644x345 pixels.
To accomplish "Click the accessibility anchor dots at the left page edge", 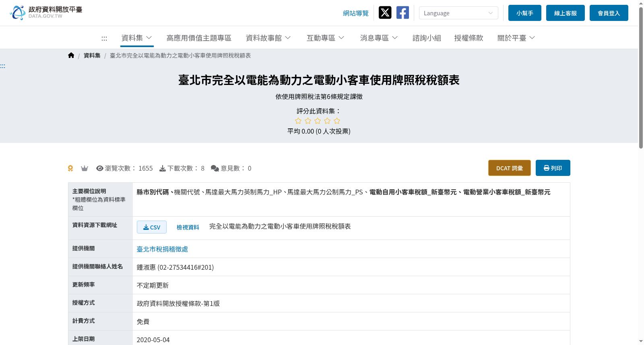I will [x=3, y=66].
